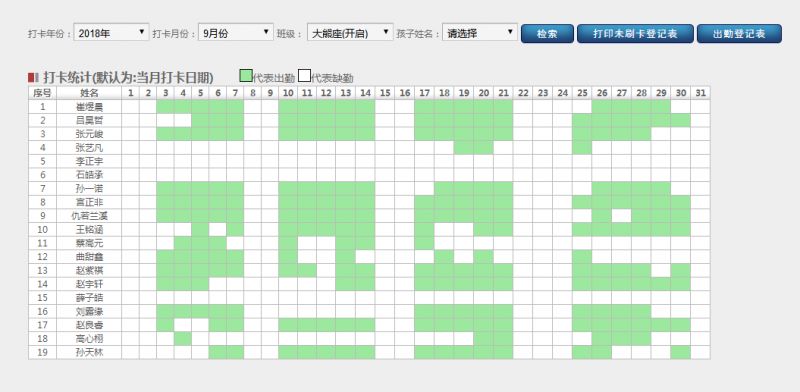Click the 打卡统计 section title

[x=128, y=78]
